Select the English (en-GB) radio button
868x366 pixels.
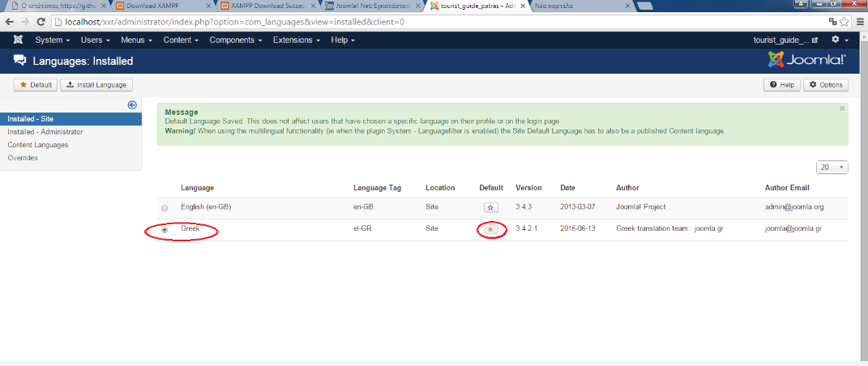coord(165,208)
